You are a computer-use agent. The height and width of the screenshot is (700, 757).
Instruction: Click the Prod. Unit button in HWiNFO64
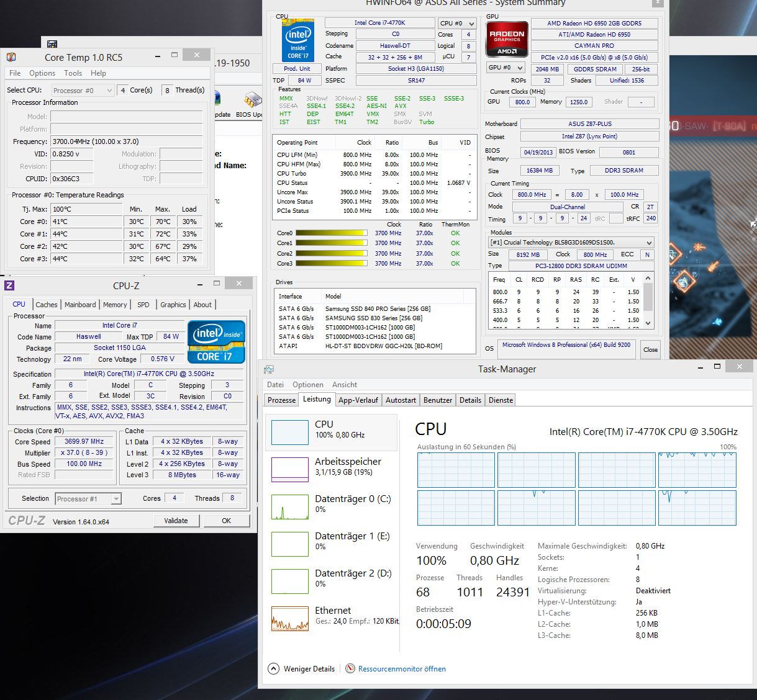click(297, 69)
